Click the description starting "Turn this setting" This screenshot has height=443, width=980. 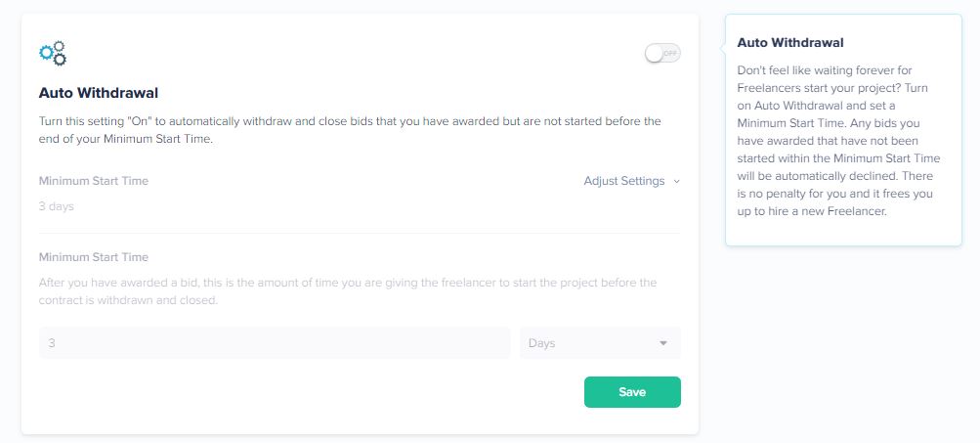click(350, 130)
